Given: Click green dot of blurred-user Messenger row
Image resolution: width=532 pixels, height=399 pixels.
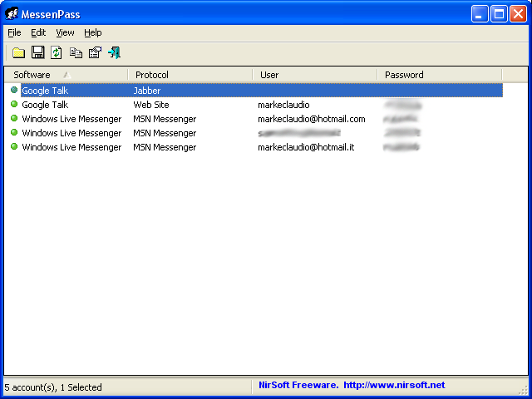Looking at the screenshot, I should coord(14,132).
